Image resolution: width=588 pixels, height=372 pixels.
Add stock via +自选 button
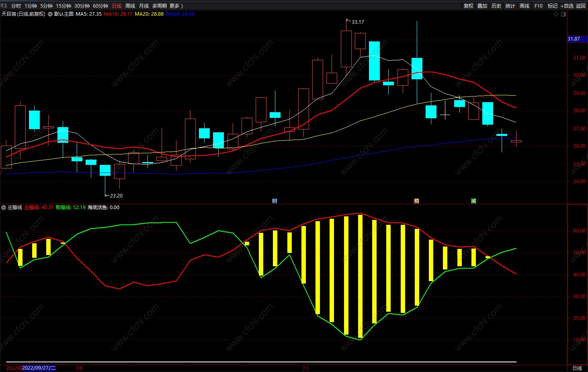[567, 6]
